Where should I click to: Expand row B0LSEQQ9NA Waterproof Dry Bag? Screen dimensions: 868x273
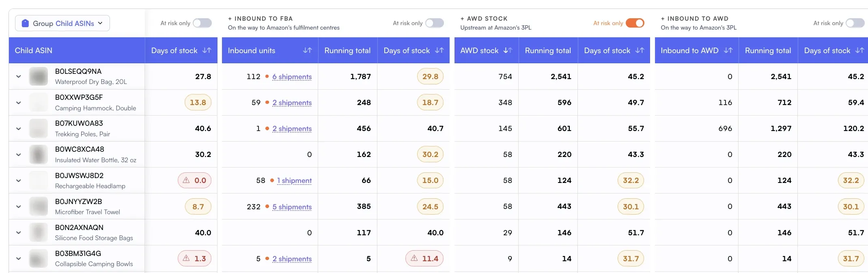[19, 76]
